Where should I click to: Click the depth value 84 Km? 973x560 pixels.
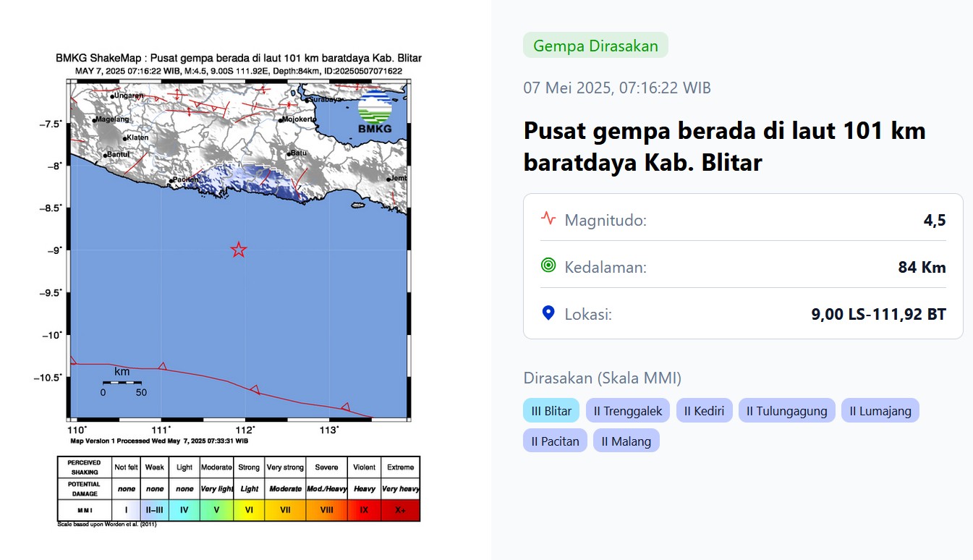point(922,267)
